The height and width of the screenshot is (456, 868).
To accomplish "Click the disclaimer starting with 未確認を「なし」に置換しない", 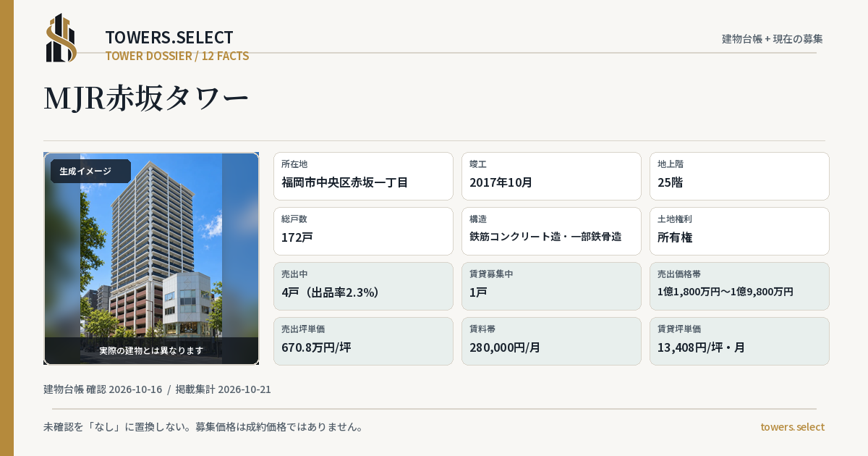I will (x=203, y=427).
